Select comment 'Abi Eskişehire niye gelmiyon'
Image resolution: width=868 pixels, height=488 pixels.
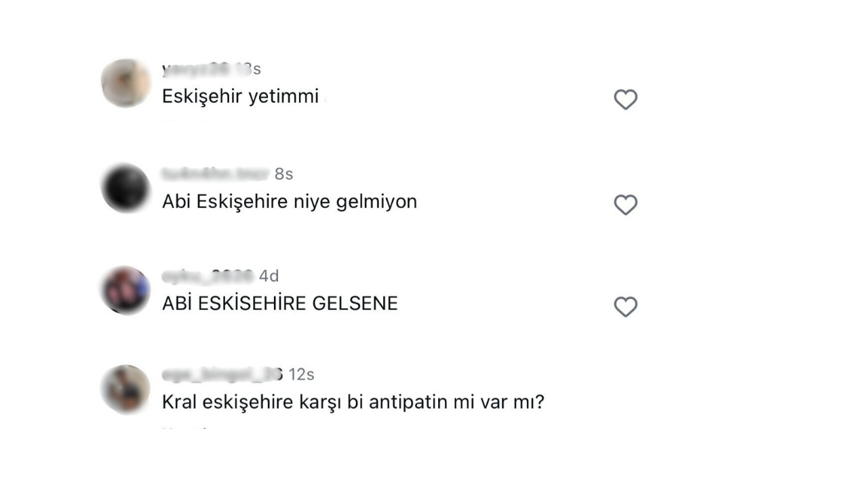[289, 201]
